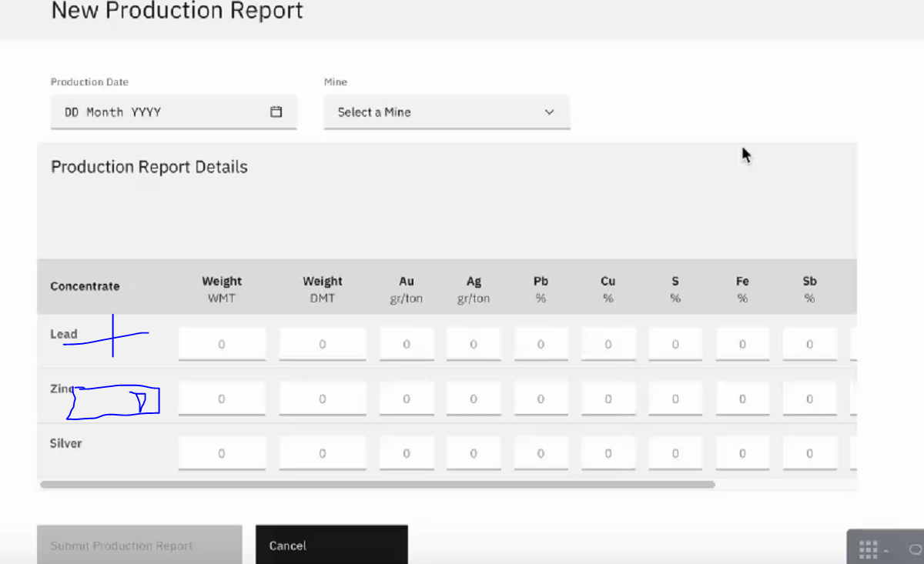Click Zinc Weight DMT input
The height and width of the screenshot is (564, 924).
[323, 399]
